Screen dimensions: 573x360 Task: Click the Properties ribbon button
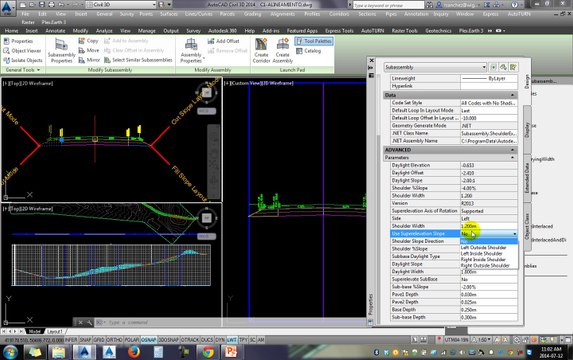18,41
